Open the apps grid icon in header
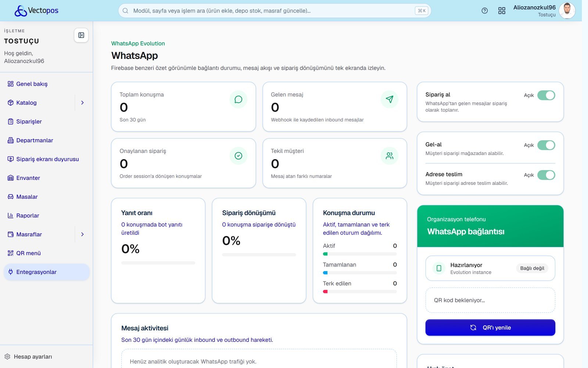This screenshot has width=588, height=368. pos(502,11)
